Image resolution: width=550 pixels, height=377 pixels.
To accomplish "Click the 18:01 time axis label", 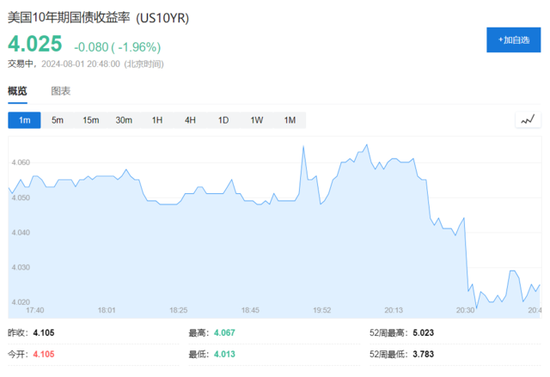I will tap(107, 310).
